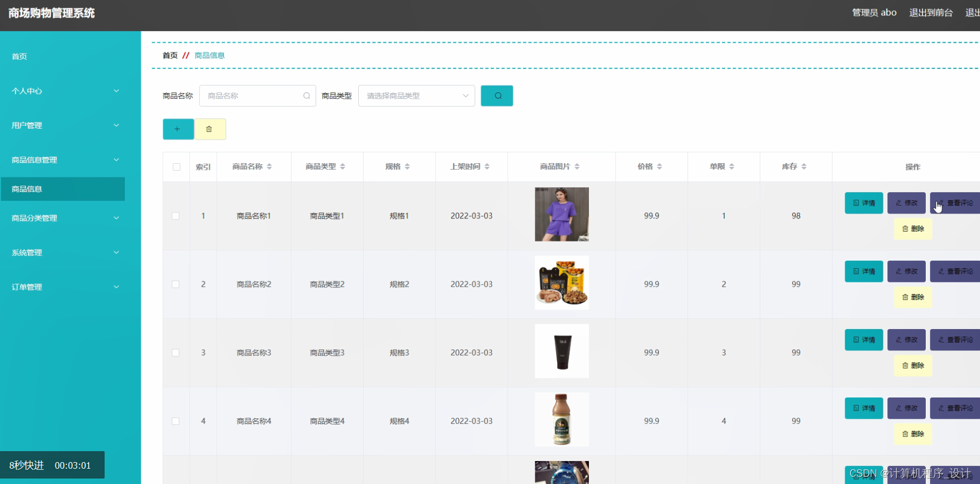
Task: Collapse the 商品信息管理 sidebar menu
Action: 65,160
